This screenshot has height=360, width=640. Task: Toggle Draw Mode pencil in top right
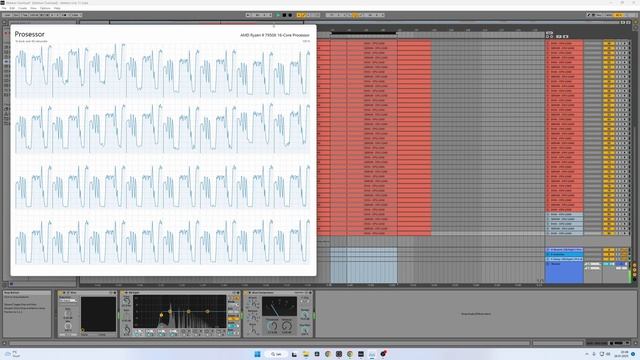589,15
